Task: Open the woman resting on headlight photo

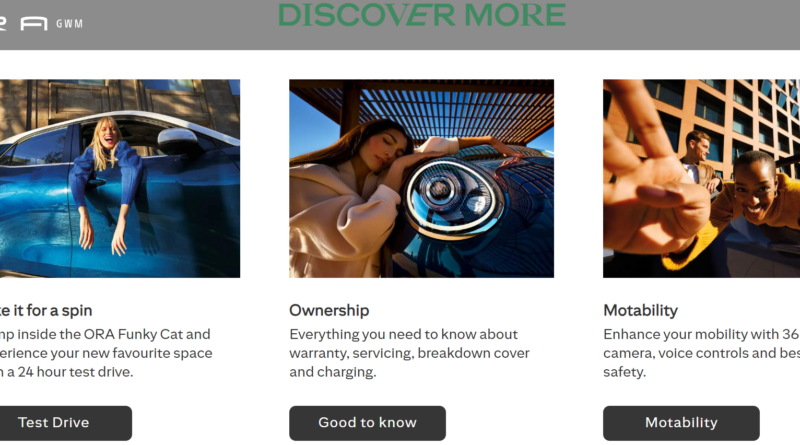Action: 421,179
